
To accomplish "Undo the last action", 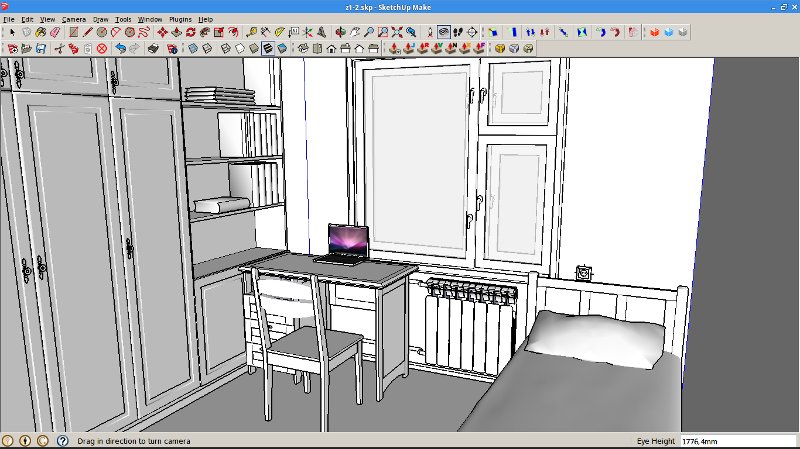I will pyautogui.click(x=120, y=48).
